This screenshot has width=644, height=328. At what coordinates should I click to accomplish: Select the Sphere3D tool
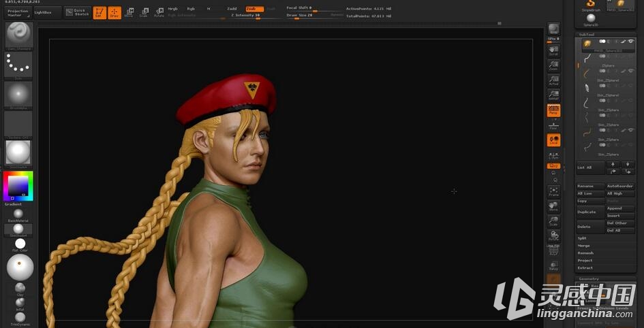pyautogui.click(x=591, y=20)
